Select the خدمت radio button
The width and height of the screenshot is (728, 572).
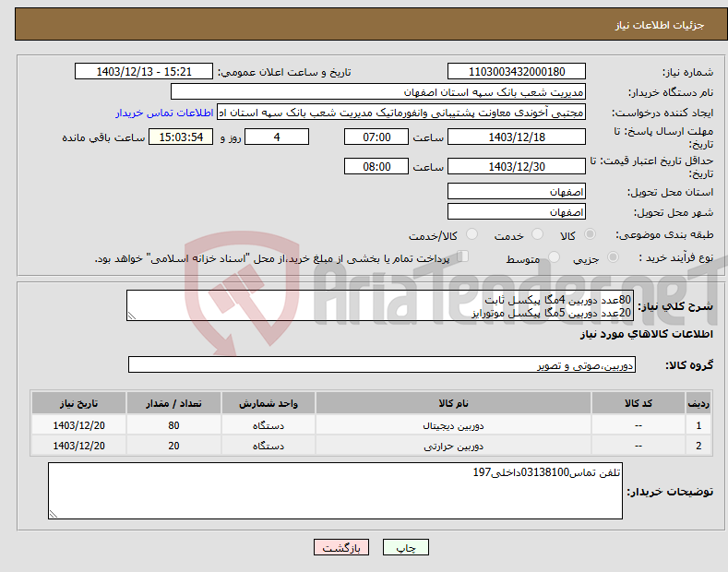pyautogui.click(x=537, y=234)
